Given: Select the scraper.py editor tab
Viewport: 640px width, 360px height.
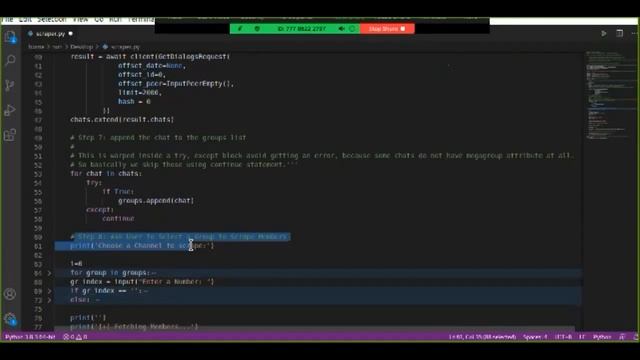Looking at the screenshot, I should point(50,34).
